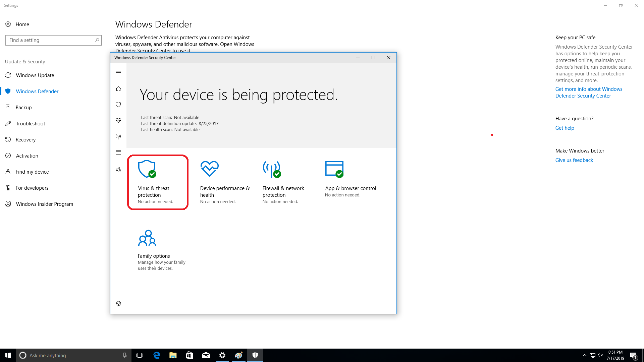Click 'Last threat scan: Not available' text

point(170,118)
